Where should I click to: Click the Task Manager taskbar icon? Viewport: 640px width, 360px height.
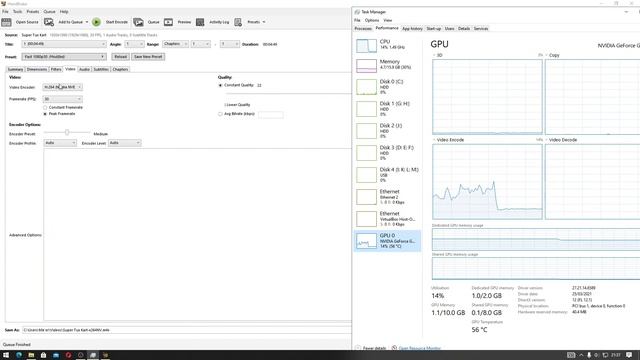tap(93, 355)
